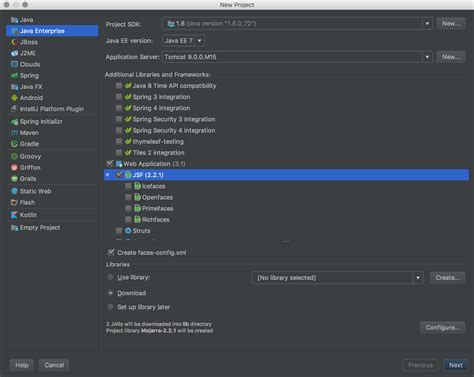Select the Maven icon
This screenshot has width=474, height=377.
point(14,133)
